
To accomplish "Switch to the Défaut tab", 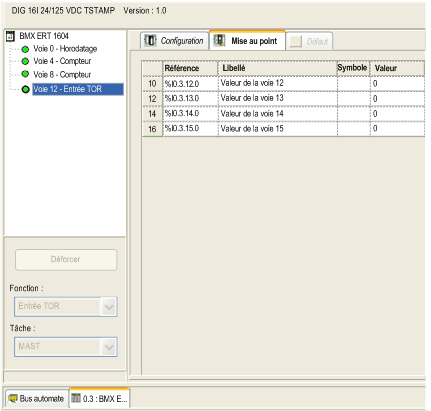I will click(x=310, y=41).
